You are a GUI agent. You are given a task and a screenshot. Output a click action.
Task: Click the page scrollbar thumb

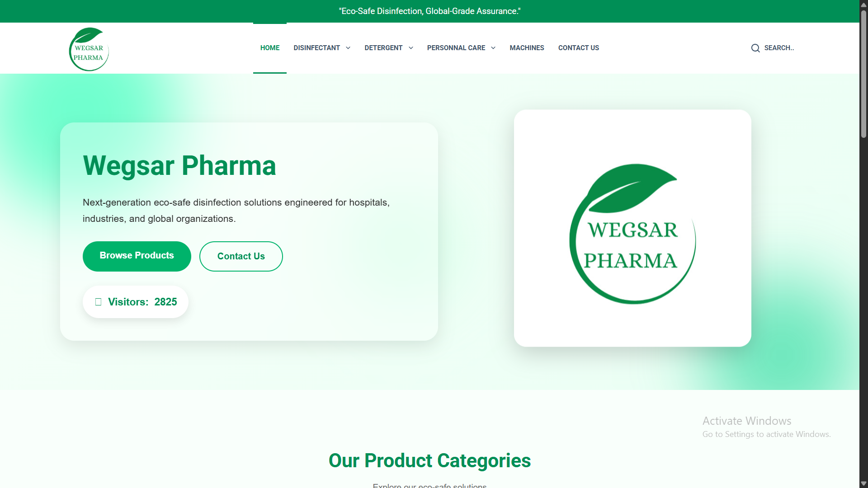863,75
